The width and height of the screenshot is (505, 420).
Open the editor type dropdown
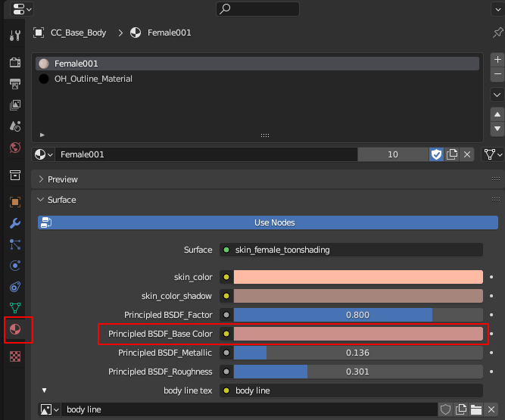(x=22, y=9)
